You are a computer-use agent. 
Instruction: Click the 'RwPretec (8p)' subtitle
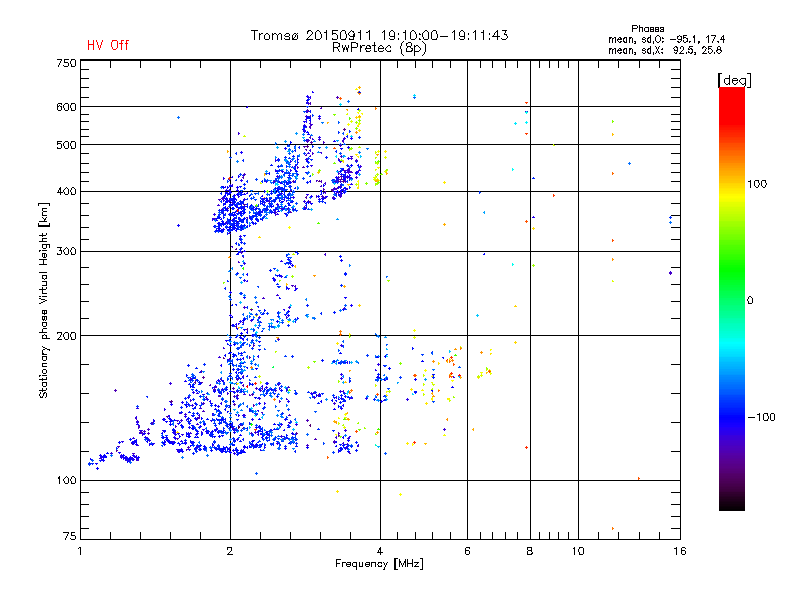pyautogui.click(x=379, y=48)
